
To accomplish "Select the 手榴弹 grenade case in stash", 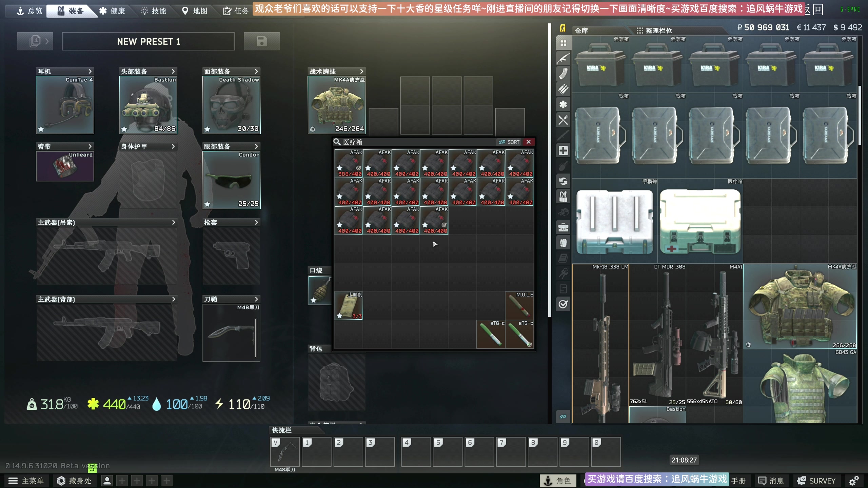I will click(x=615, y=221).
